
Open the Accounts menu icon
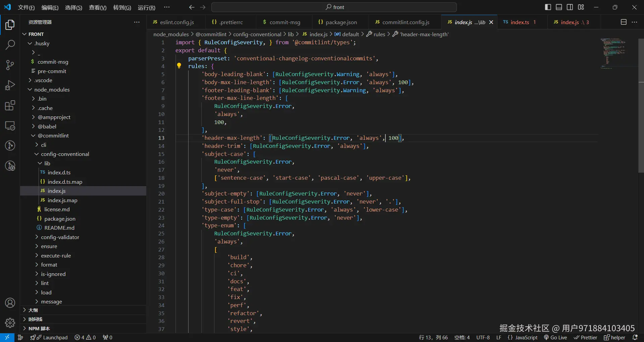tap(10, 303)
